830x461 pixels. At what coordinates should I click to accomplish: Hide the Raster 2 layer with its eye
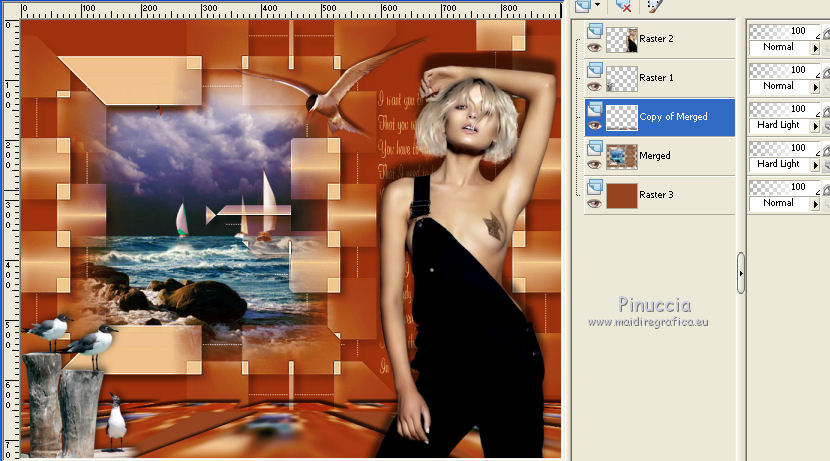pos(594,48)
